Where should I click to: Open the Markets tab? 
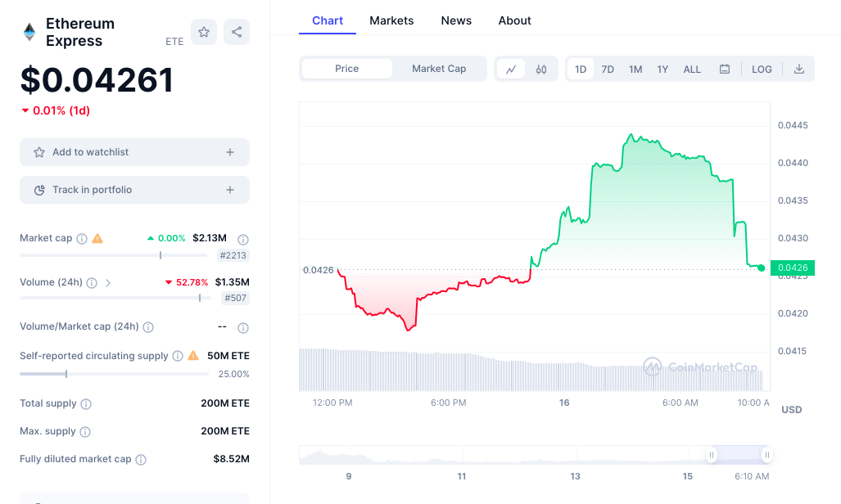coord(391,20)
